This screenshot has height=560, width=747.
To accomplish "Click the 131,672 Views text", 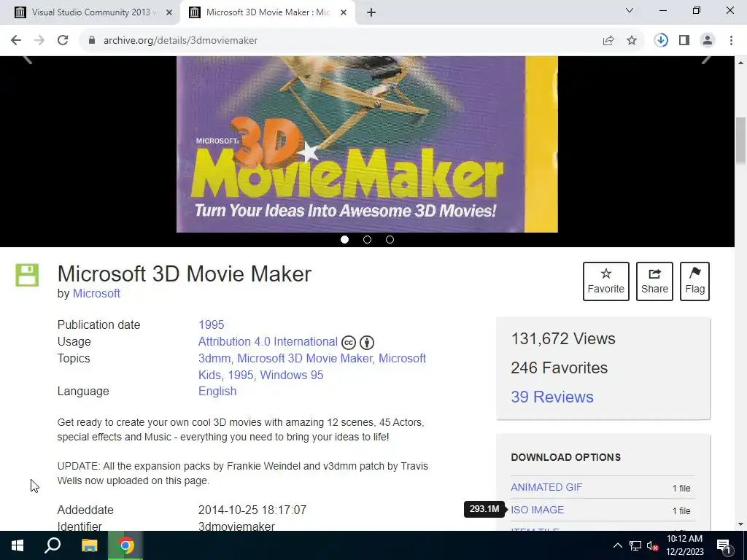I will pos(563,338).
